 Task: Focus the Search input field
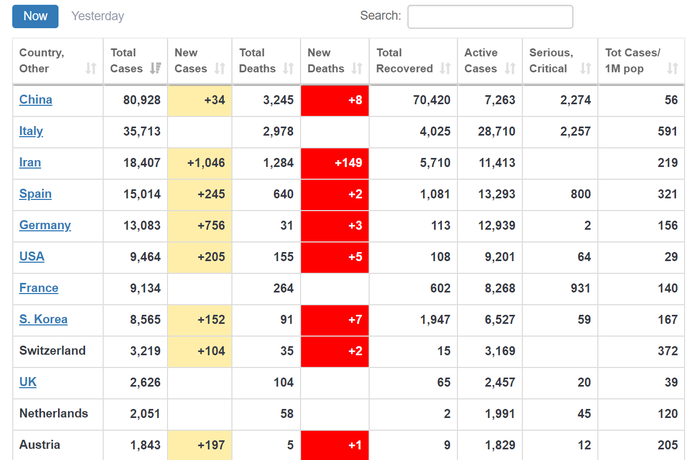pos(490,16)
